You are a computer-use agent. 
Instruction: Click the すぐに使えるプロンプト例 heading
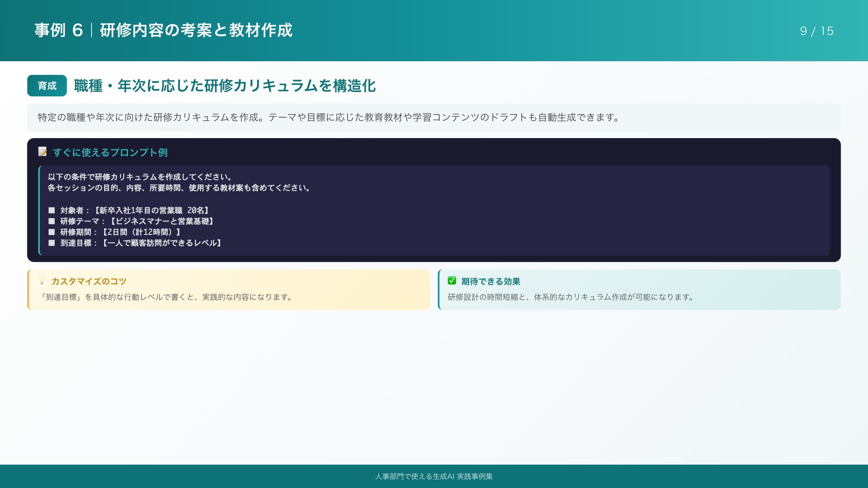click(110, 152)
